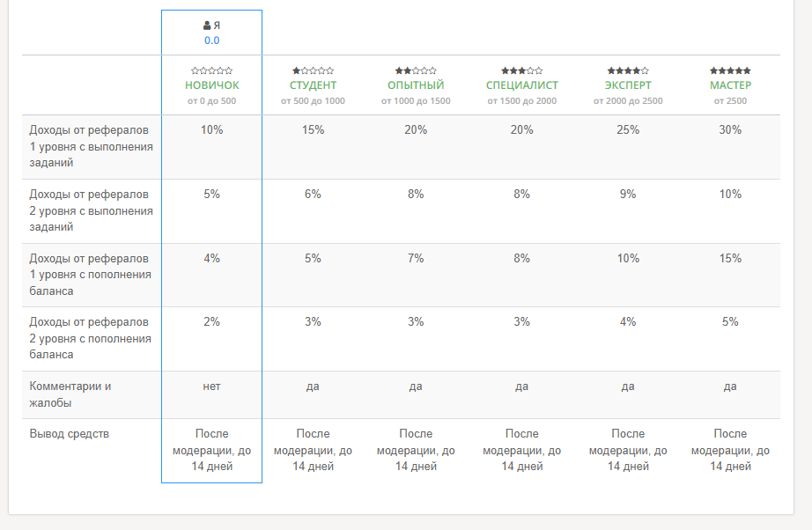Viewport: 812px width, 530px height.
Task: Click the 30% value in the МАСТЕР column
Action: [730, 130]
